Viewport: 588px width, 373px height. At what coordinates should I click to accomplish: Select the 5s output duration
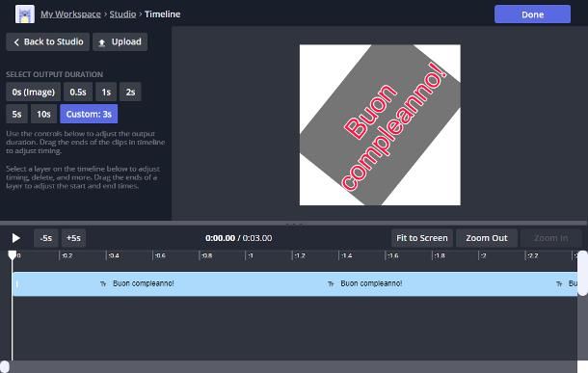pyautogui.click(x=17, y=114)
